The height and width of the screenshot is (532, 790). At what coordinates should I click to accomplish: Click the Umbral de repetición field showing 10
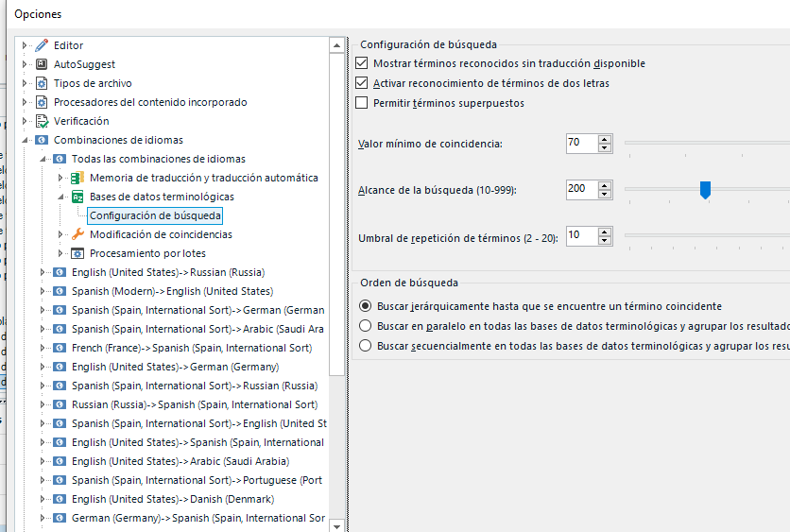pyautogui.click(x=582, y=236)
